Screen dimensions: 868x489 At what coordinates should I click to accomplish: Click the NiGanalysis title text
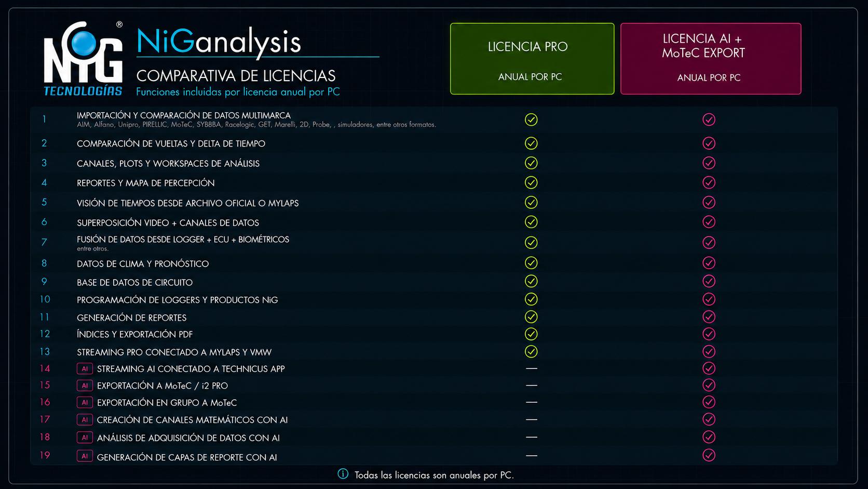(x=219, y=42)
